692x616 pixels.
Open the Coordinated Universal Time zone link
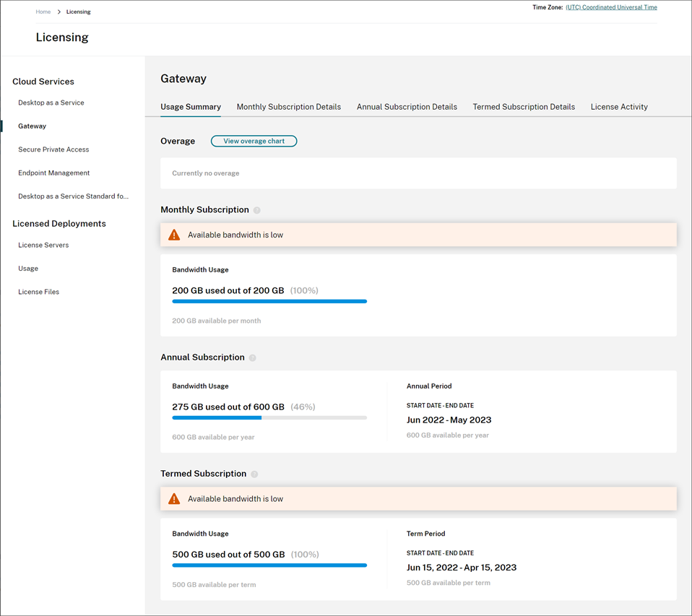tap(610, 7)
